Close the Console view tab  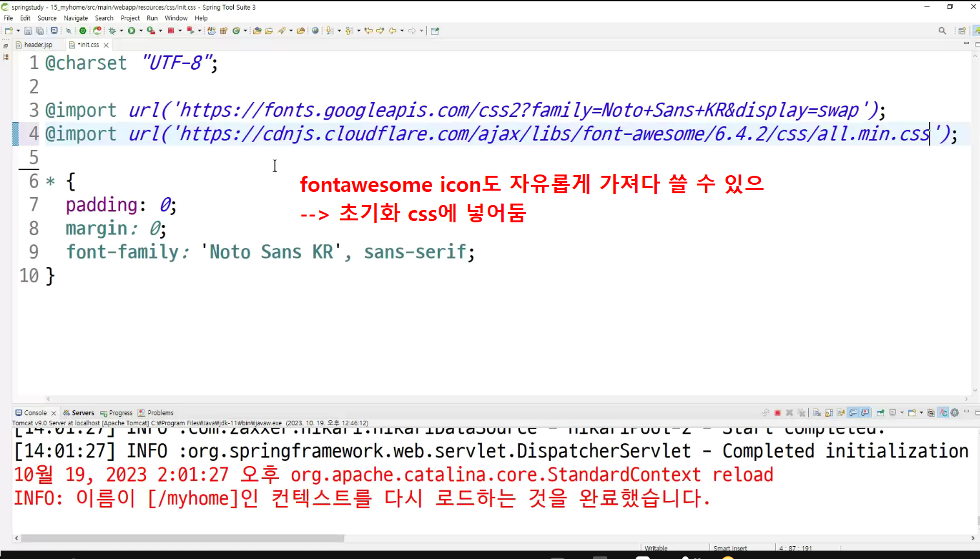click(54, 413)
